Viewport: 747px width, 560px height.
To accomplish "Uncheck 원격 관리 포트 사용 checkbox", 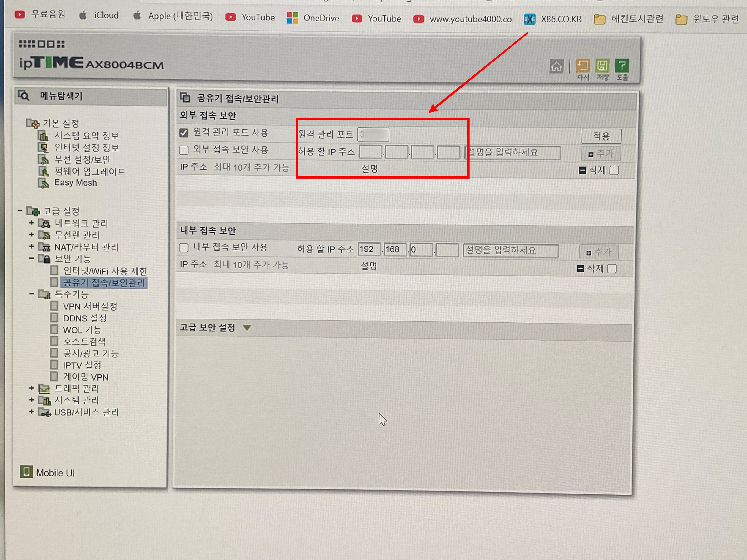I will click(x=184, y=133).
